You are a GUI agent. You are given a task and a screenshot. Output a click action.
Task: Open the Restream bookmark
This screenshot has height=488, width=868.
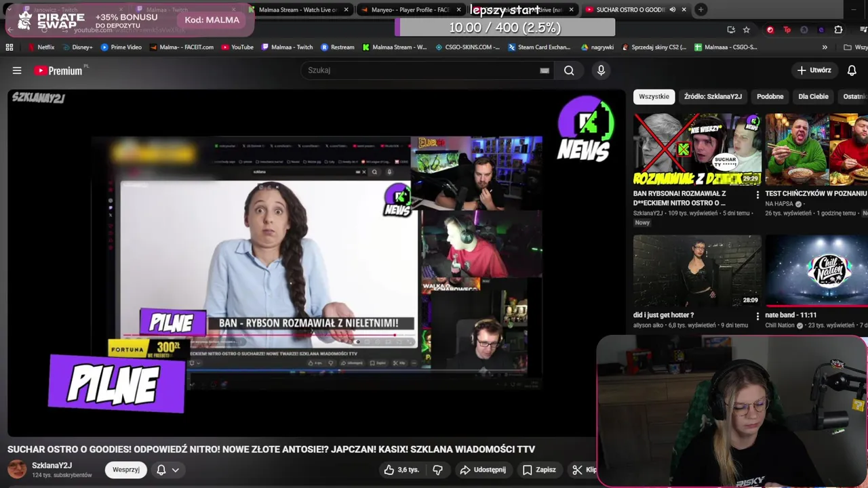(x=338, y=47)
